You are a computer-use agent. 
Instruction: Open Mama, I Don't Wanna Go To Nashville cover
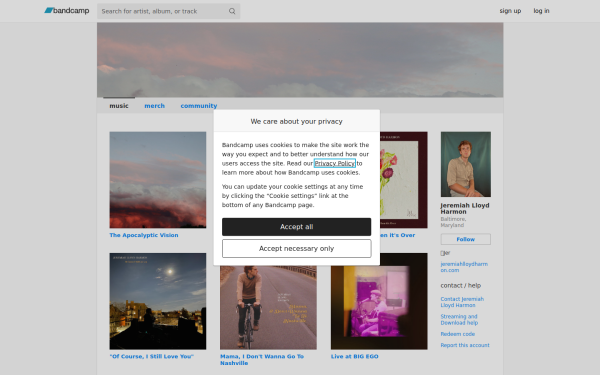point(268,308)
